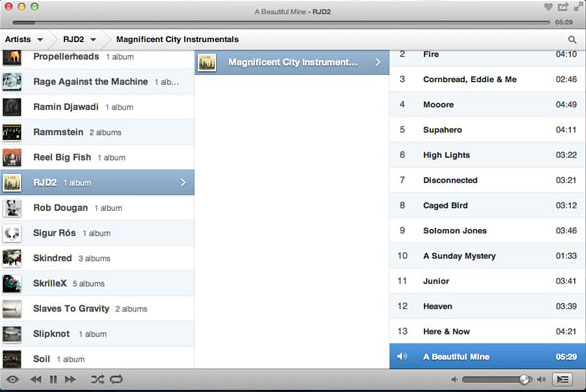Screen dimensions: 586x392
Task: Click the share icon in title bar
Action: point(563,7)
